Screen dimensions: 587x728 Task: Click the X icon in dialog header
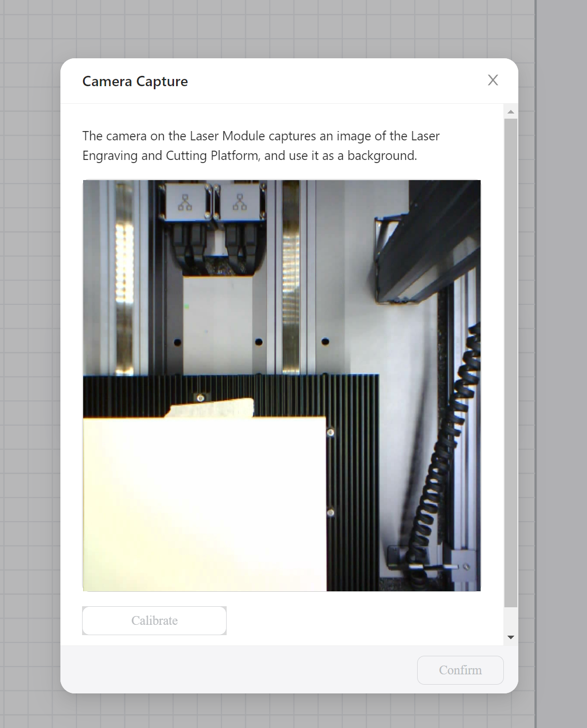coord(493,80)
